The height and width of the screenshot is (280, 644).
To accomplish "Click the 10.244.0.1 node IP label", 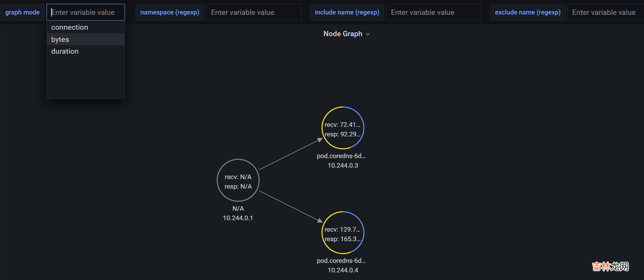I will pos(238,218).
